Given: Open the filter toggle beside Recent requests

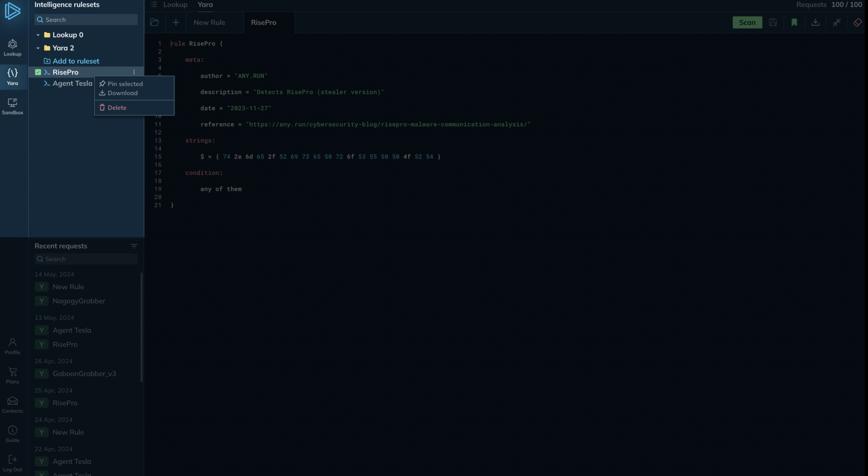Looking at the screenshot, I should (x=134, y=246).
